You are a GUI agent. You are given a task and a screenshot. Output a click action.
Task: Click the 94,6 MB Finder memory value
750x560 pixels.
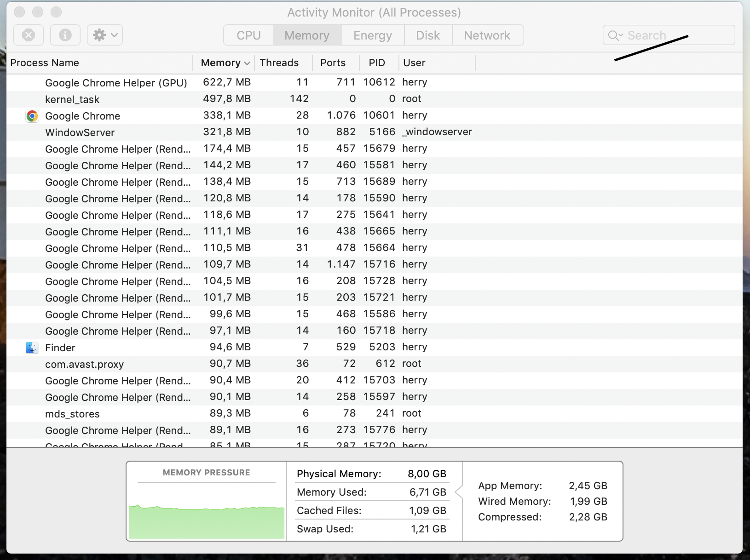[230, 347]
